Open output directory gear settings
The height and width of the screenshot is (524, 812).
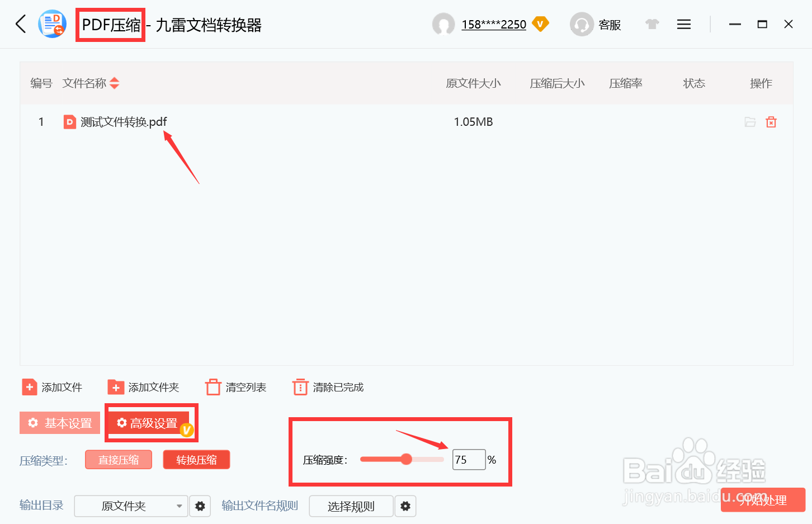click(x=200, y=506)
